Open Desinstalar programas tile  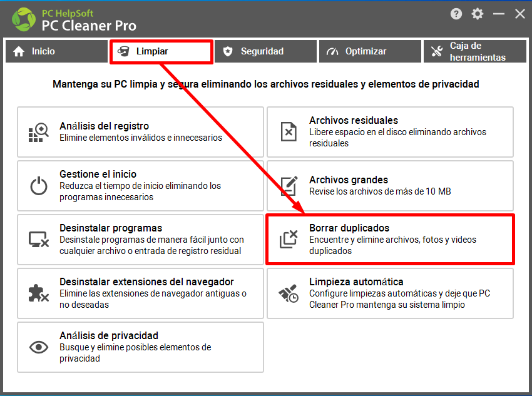click(140, 240)
